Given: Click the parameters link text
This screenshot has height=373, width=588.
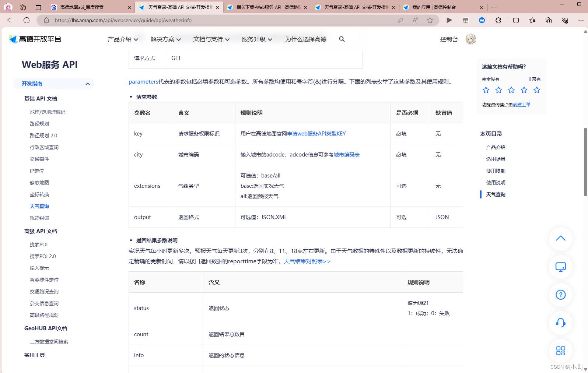Looking at the screenshot, I should pos(143,82).
